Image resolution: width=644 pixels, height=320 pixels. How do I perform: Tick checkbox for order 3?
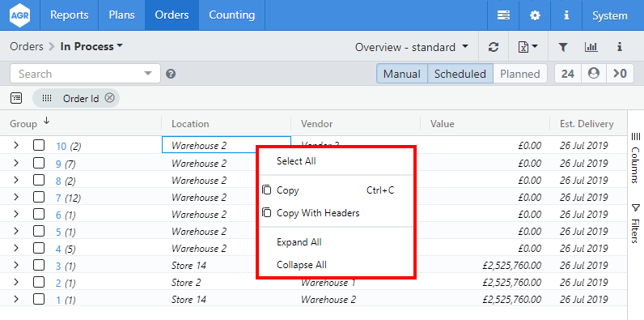click(x=39, y=265)
